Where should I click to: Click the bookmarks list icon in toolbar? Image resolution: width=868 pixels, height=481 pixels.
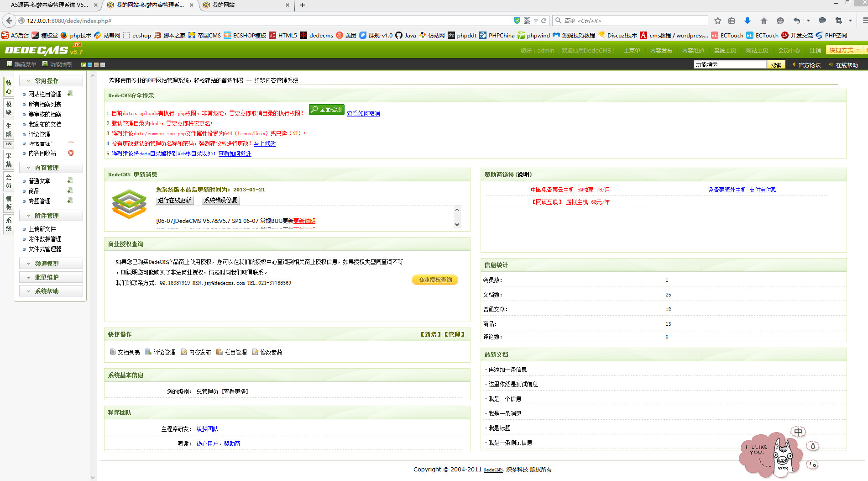coord(732,21)
